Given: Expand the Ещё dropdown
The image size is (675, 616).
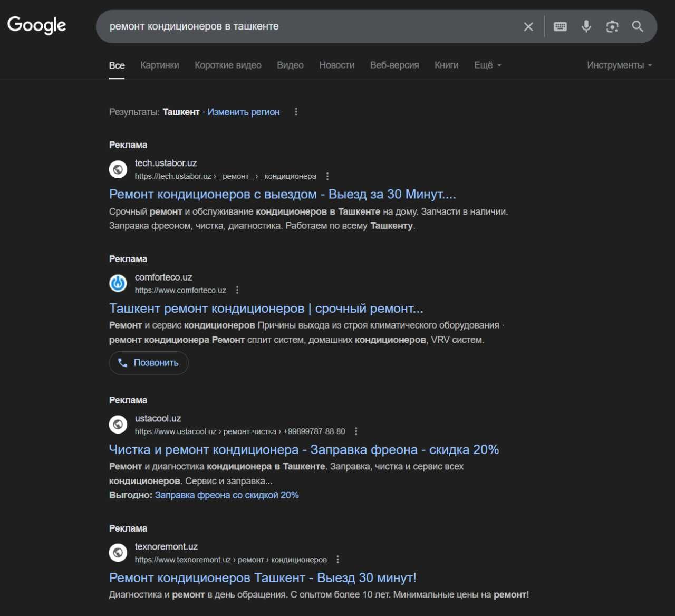Looking at the screenshot, I should coord(488,65).
